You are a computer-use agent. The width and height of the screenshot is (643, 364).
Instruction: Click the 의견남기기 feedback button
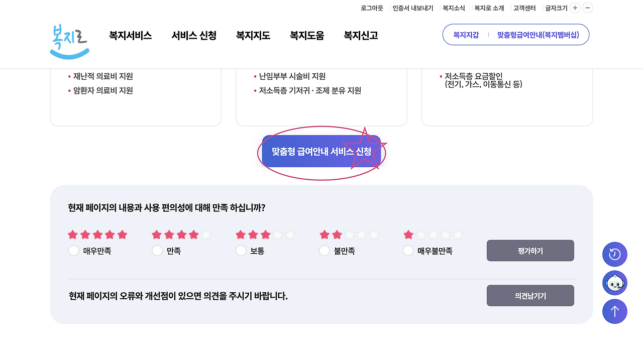click(530, 295)
